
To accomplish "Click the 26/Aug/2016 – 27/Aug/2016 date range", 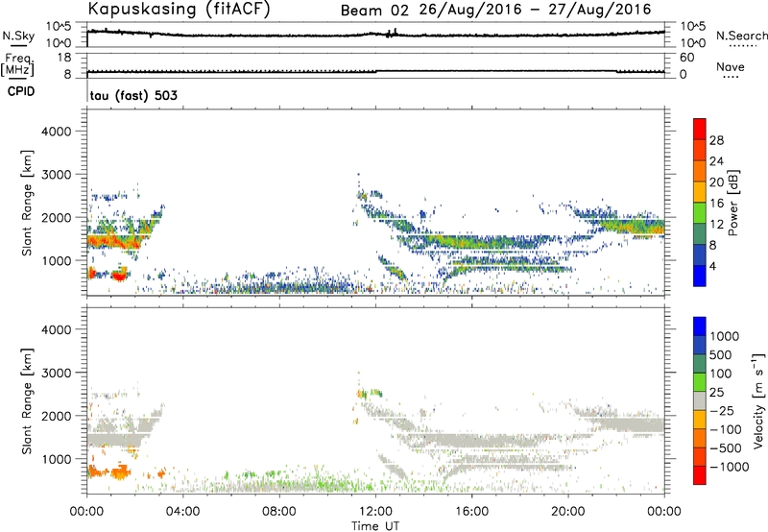I will (535, 10).
